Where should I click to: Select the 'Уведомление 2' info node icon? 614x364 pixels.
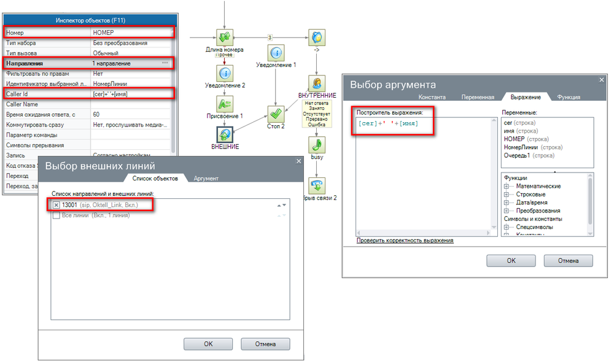[x=224, y=73]
